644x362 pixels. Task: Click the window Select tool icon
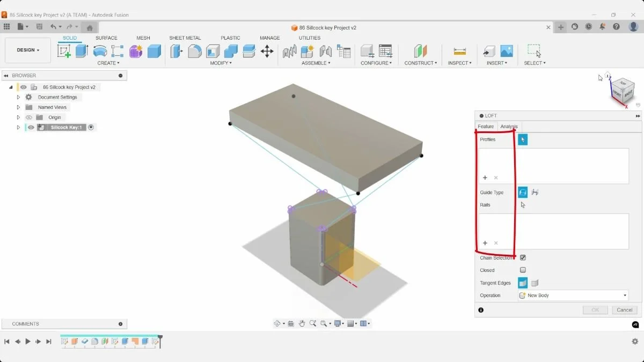pyautogui.click(x=534, y=51)
